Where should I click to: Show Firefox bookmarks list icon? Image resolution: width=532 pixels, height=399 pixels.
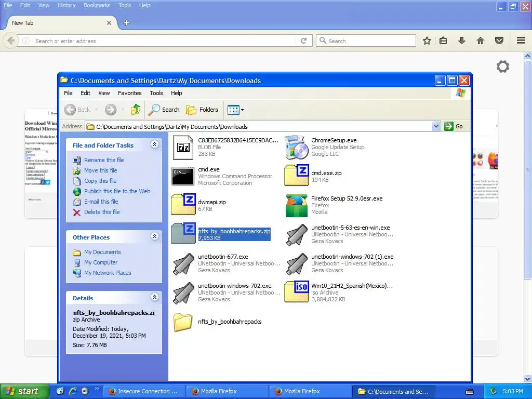(443, 41)
